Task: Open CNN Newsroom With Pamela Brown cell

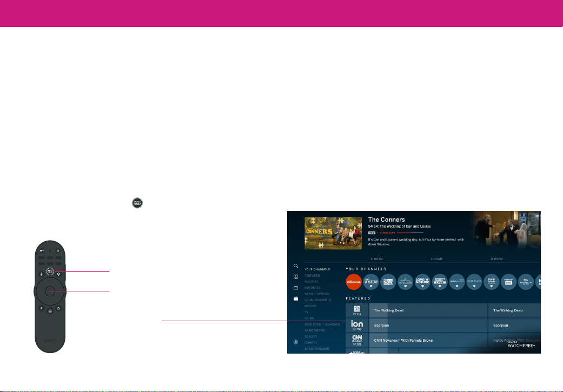Action: [x=428, y=340]
